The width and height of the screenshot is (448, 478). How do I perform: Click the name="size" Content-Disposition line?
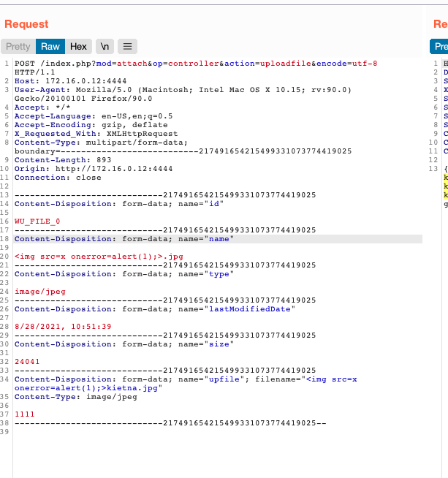click(x=124, y=344)
